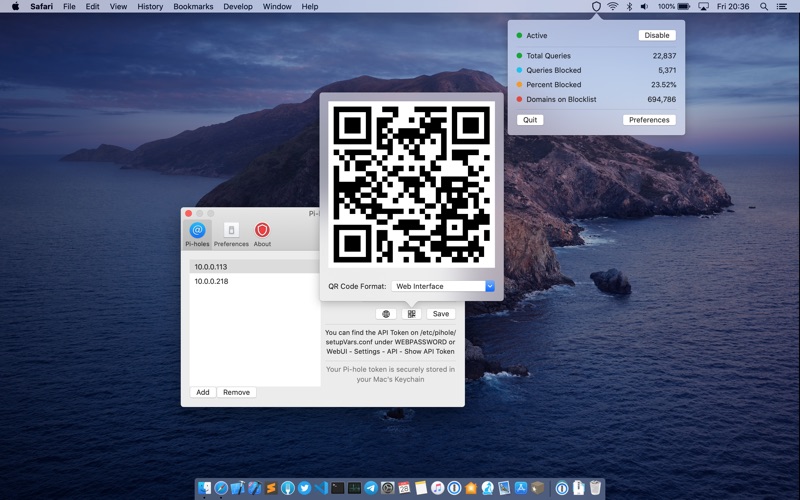Launch App Store from the Dock
This screenshot has width=800, height=500.
pos(521,488)
